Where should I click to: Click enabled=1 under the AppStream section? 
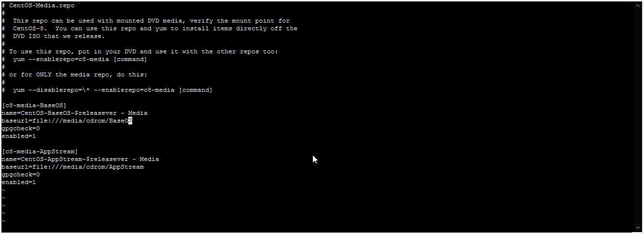[x=19, y=182]
